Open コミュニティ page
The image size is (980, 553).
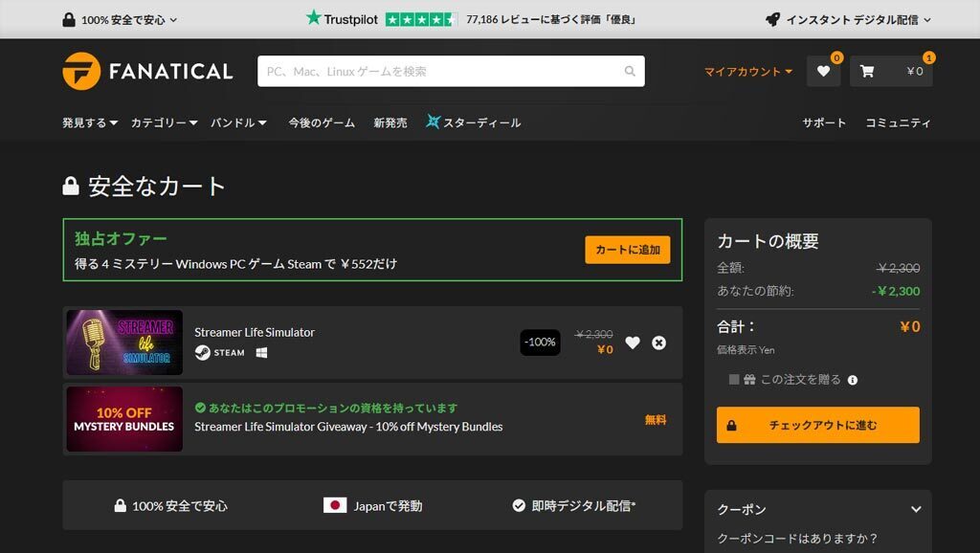(x=898, y=122)
